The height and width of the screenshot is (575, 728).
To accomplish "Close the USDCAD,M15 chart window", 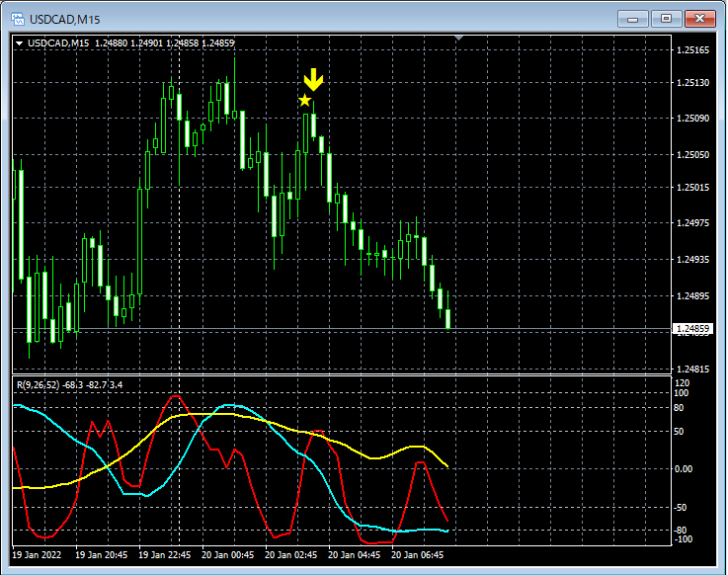I will coord(700,19).
